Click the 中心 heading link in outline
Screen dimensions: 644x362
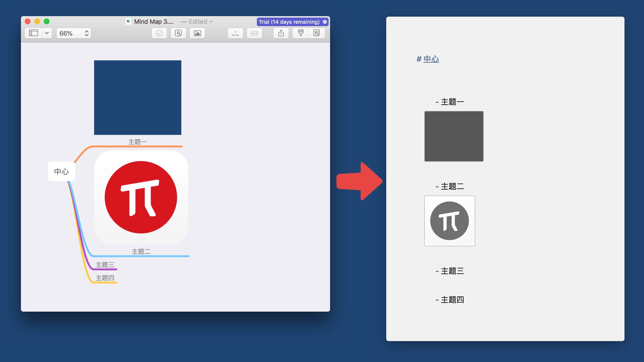(x=431, y=59)
